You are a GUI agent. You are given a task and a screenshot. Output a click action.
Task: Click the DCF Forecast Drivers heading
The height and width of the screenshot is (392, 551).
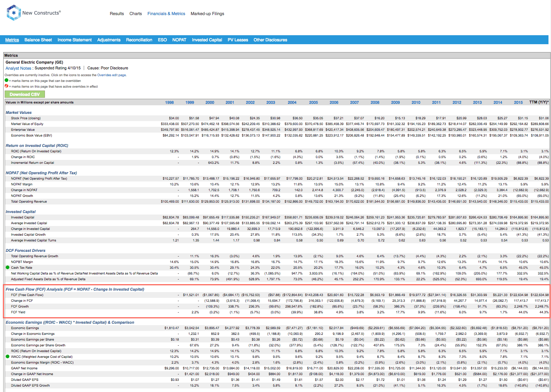[26, 250]
